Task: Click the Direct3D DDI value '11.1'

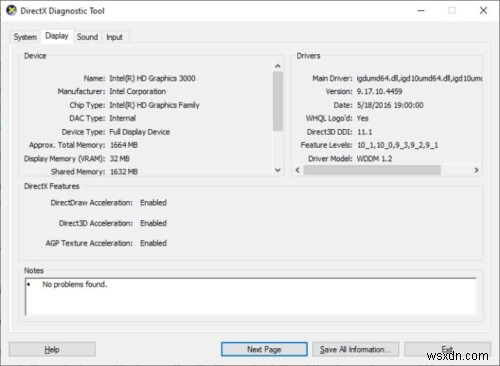Action: 365,132
